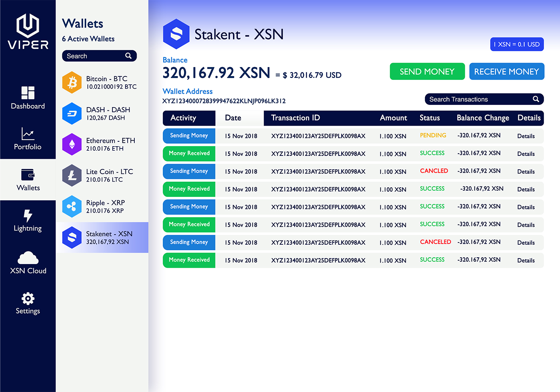Click the large Stakenet header logo
Viewport: 560px width, 392px height.
176,34
